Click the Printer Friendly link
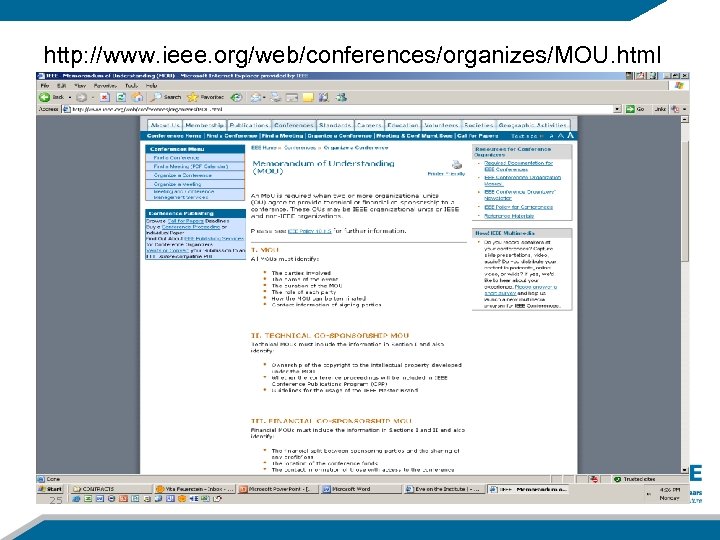 pos(446,174)
